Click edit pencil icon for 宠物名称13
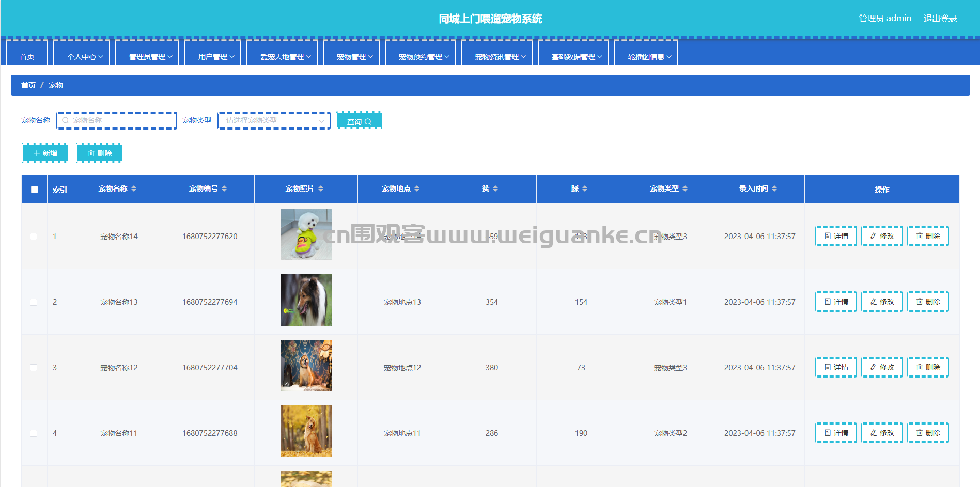Viewport: 980px width, 487px height. point(874,302)
